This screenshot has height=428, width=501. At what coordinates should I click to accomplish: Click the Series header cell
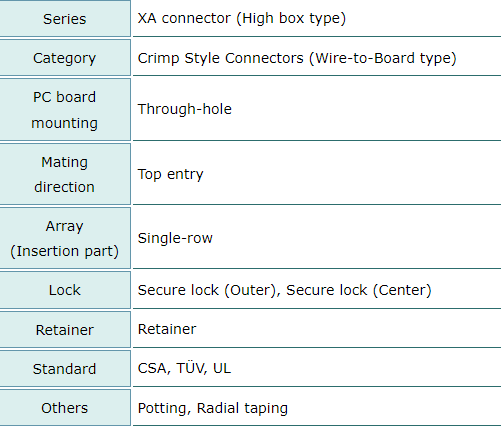coord(65,19)
